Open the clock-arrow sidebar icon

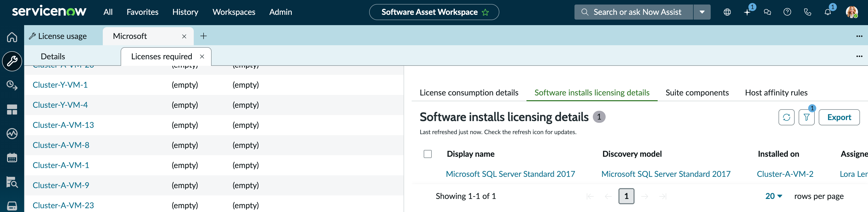point(12,85)
